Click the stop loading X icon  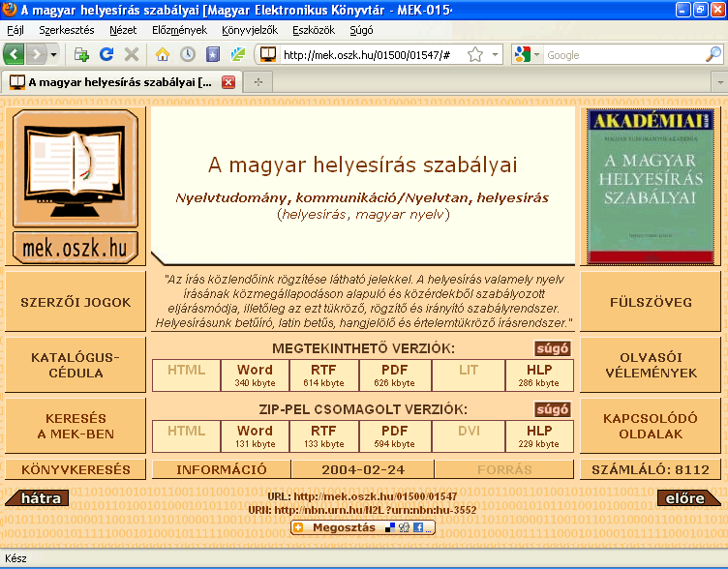tap(131, 54)
